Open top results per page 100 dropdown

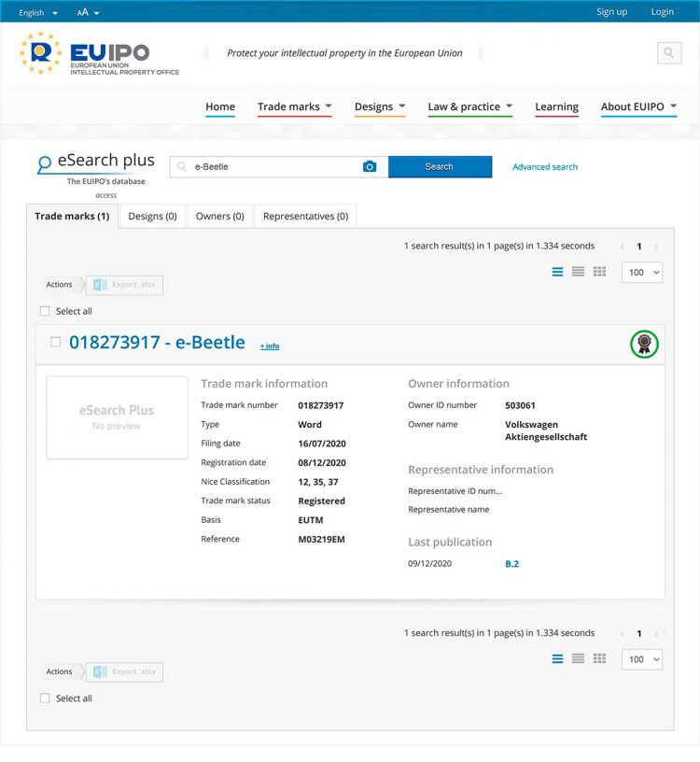pos(641,273)
